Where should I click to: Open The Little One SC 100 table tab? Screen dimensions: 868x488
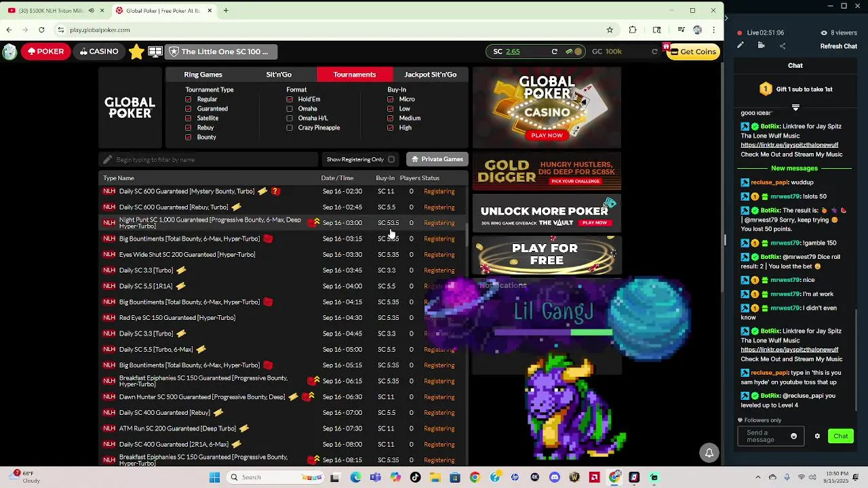pos(220,52)
